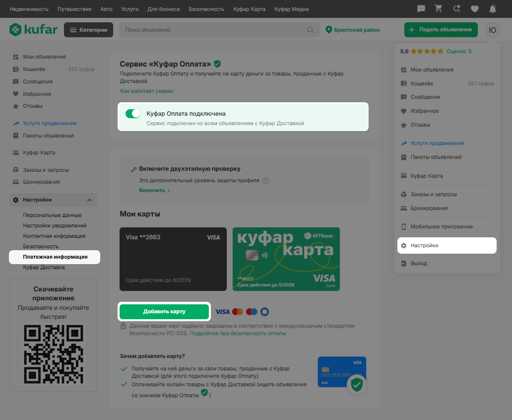Focus the Поиск объявлений search field

click(219, 30)
